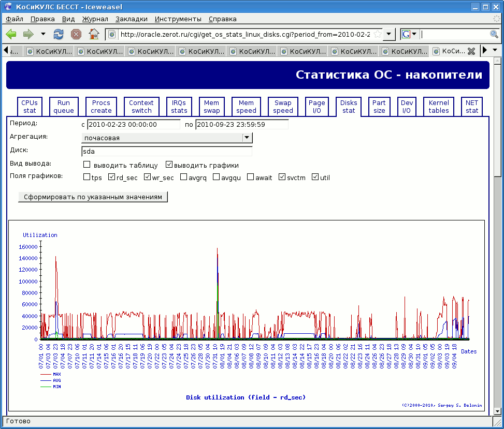Click the period end date field
The image size is (504, 429).
pyautogui.click(x=242, y=124)
